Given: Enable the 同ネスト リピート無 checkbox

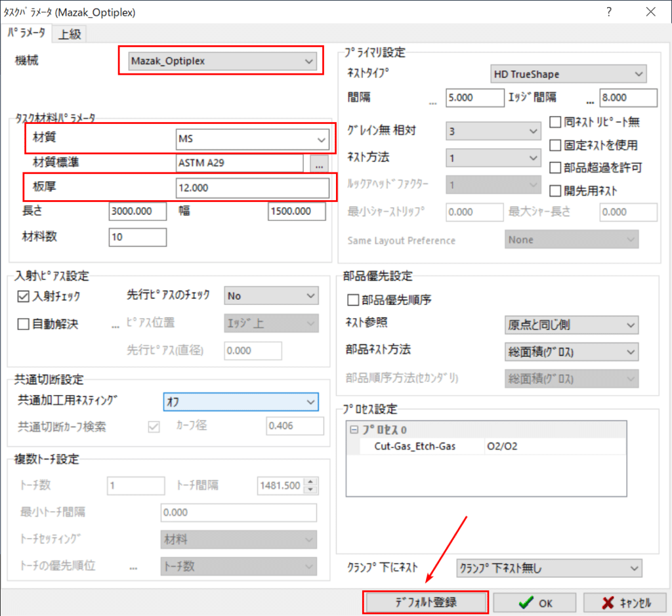Looking at the screenshot, I should click(555, 122).
